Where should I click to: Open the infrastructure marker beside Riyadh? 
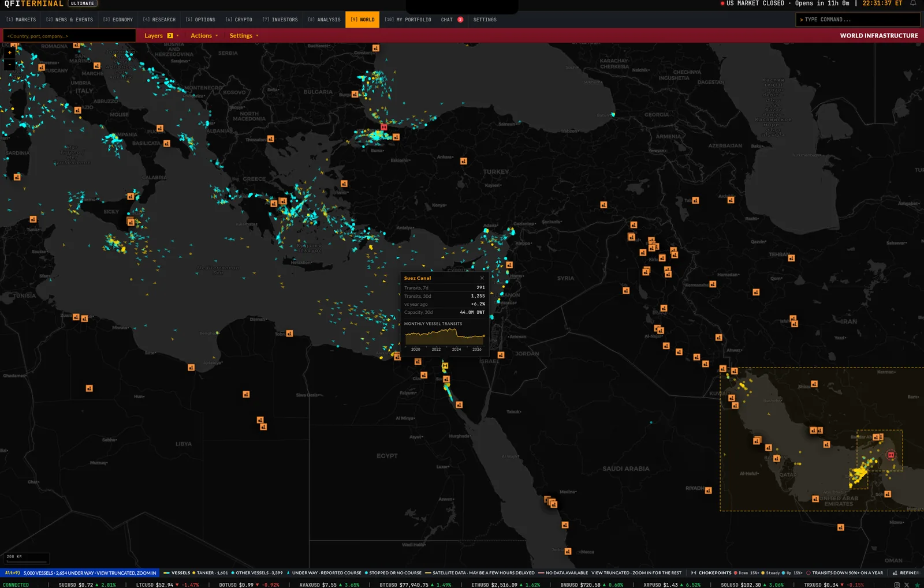pyautogui.click(x=709, y=490)
